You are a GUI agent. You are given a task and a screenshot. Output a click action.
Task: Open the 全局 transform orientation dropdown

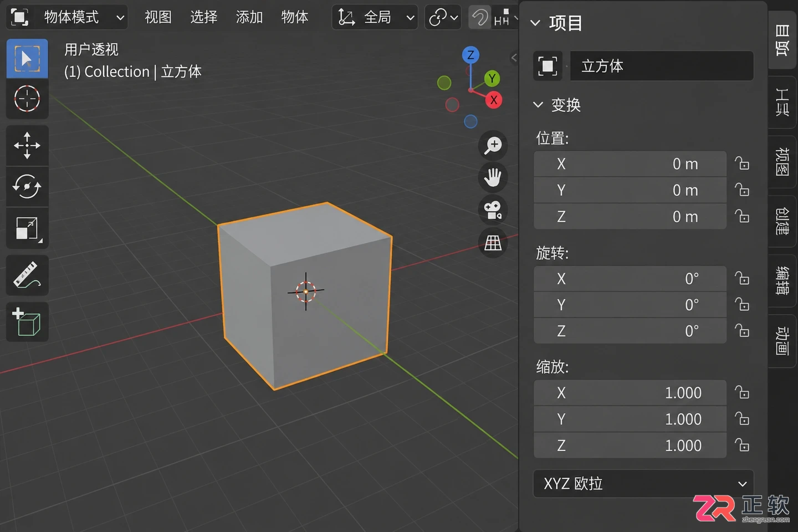375,17
